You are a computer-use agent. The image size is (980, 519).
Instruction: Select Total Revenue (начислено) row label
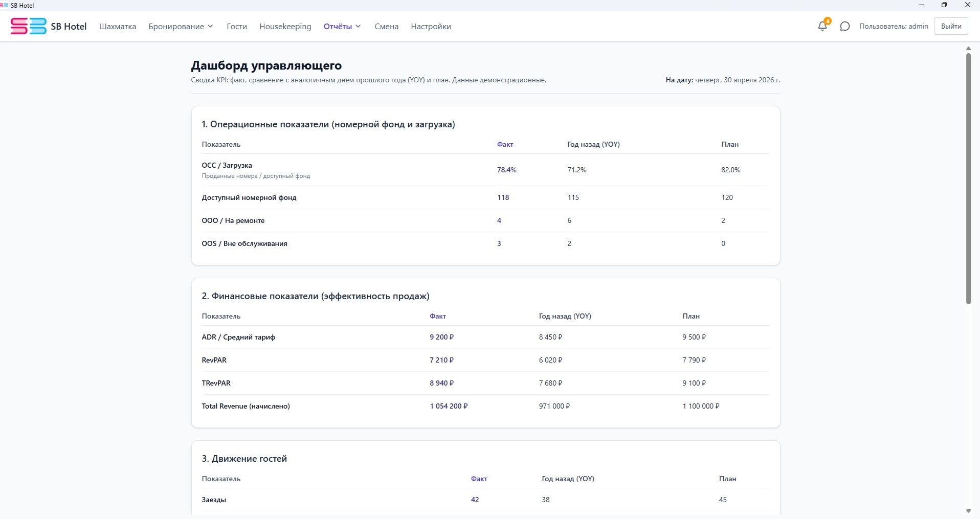pos(246,406)
